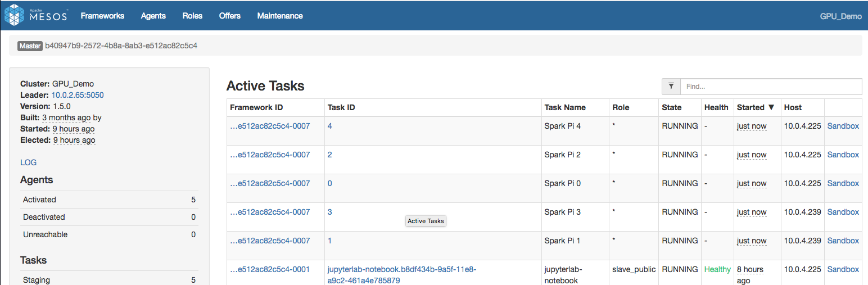Open task ID 3 link

[x=329, y=212]
